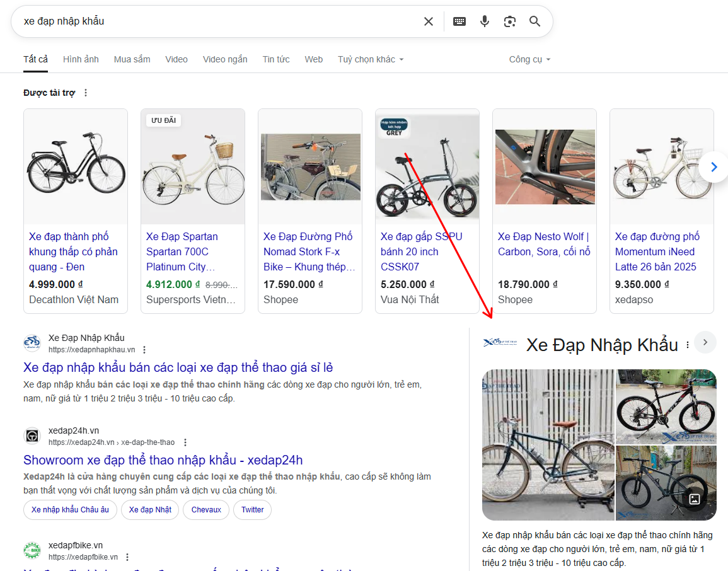728x571 pixels.
Task: Open the Video ngắn tab
Action: tap(225, 59)
